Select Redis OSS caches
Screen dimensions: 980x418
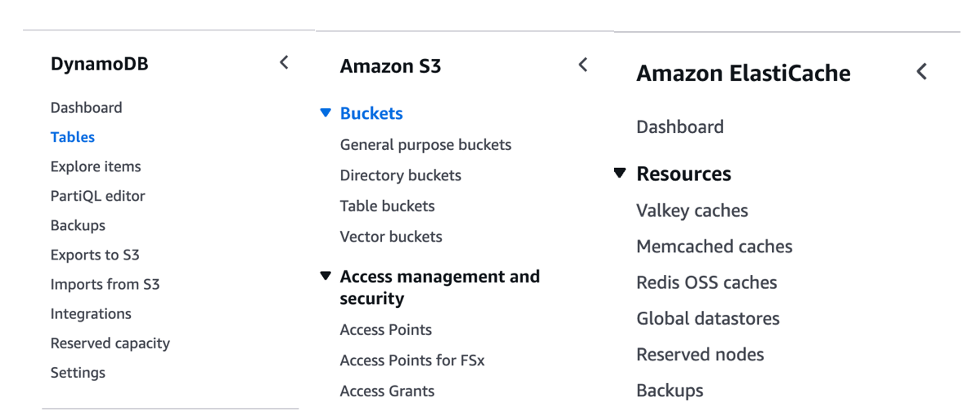click(706, 283)
